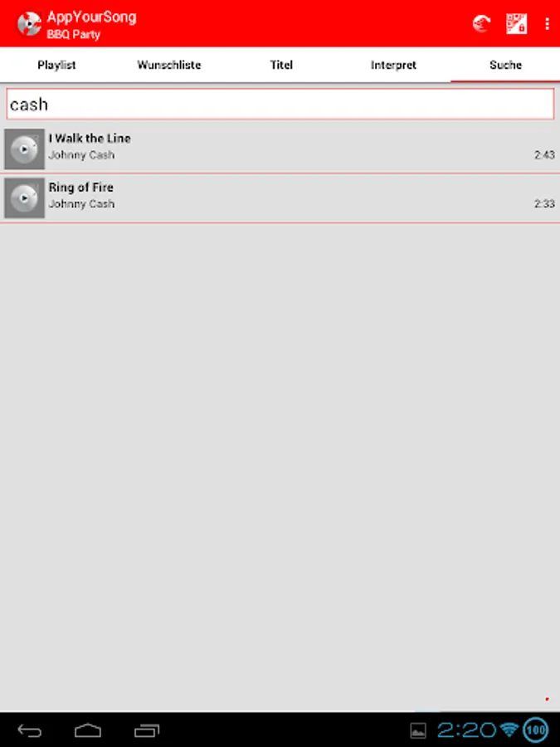Tap the Android home navigation icon
The image size is (560, 747).
coord(88,730)
